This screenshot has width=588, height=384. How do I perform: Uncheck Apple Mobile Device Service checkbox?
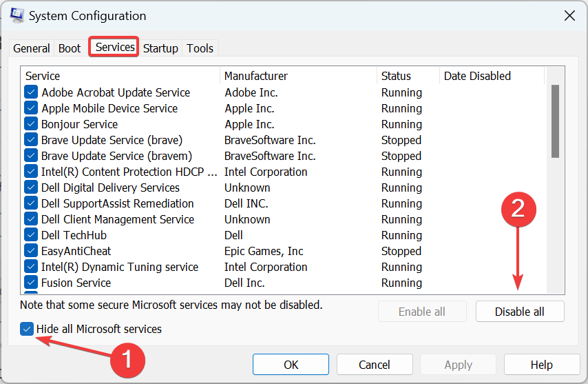click(31, 108)
